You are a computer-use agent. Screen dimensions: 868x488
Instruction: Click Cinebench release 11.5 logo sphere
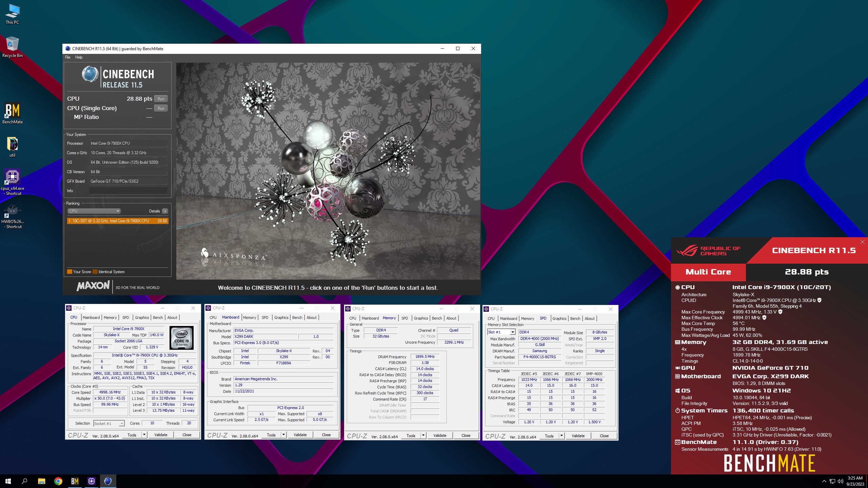pos(90,74)
